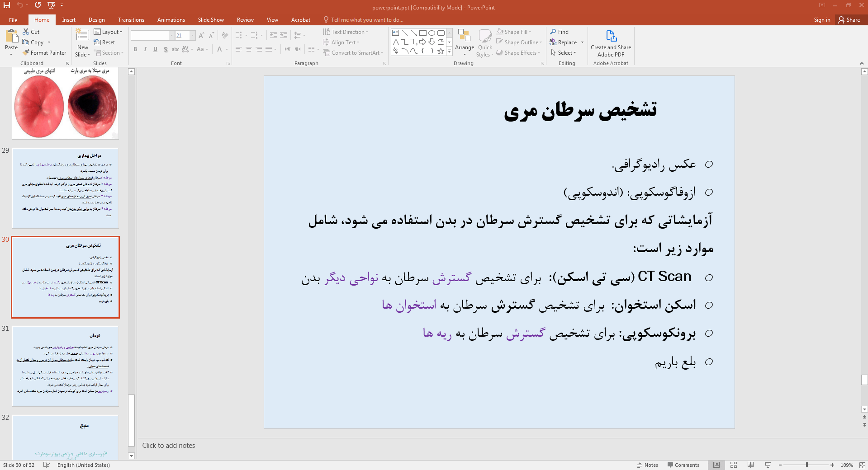Open Quick Styles gallery
The height and width of the screenshot is (470, 868).
click(x=485, y=43)
